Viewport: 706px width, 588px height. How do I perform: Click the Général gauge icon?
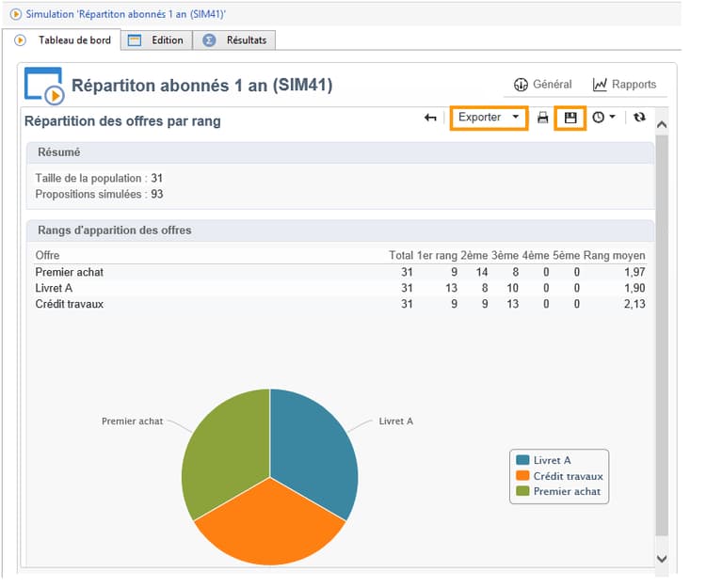click(521, 85)
